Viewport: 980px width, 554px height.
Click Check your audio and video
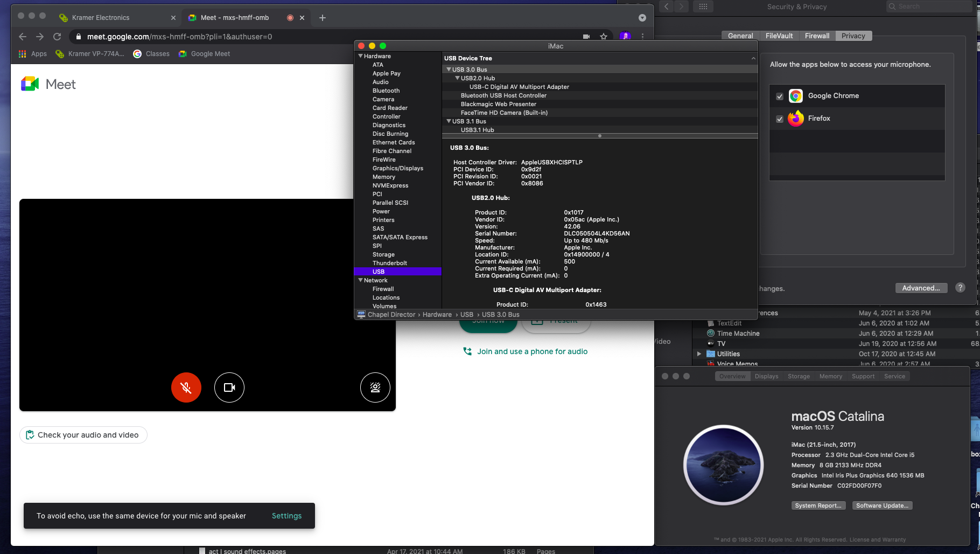click(83, 435)
